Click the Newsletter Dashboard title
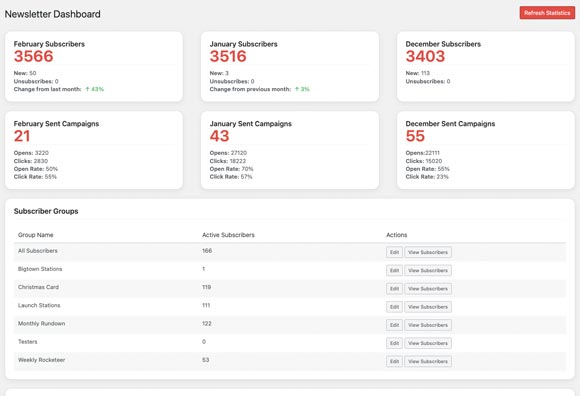Viewport: 580px width, 396px height. tap(53, 14)
